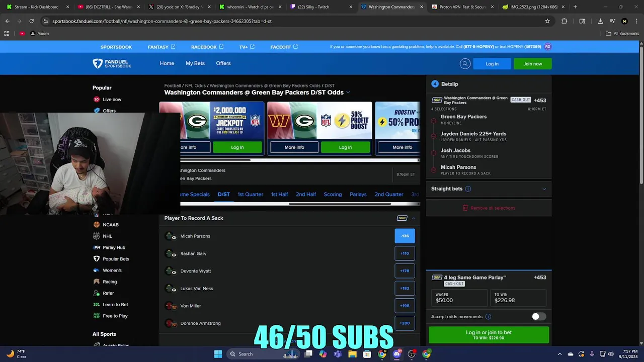644x362 pixels.
Task: Reload the page in Chrome
Action: 31,21
